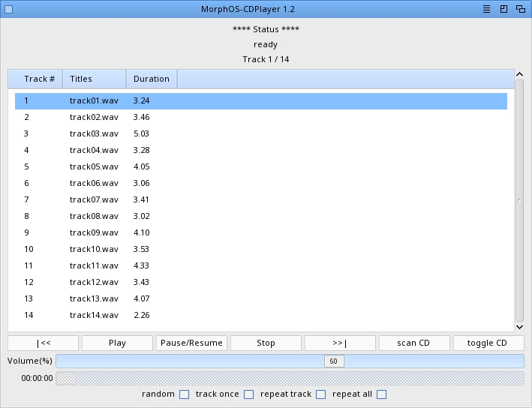
Task: Enable the repeat track checkbox
Action: [320, 394]
